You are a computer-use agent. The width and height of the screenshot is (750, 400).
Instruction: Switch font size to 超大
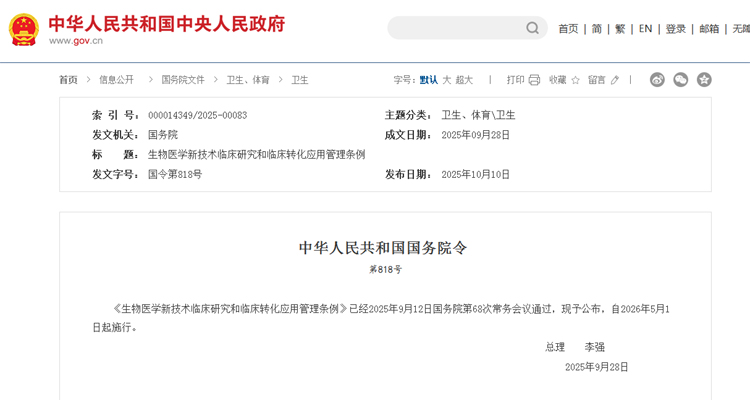(464, 80)
